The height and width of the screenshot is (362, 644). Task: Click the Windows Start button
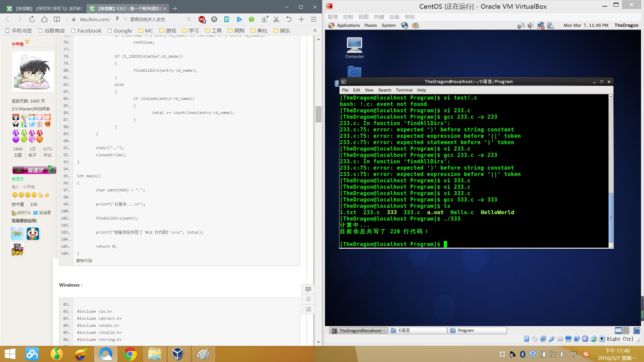click(10, 354)
